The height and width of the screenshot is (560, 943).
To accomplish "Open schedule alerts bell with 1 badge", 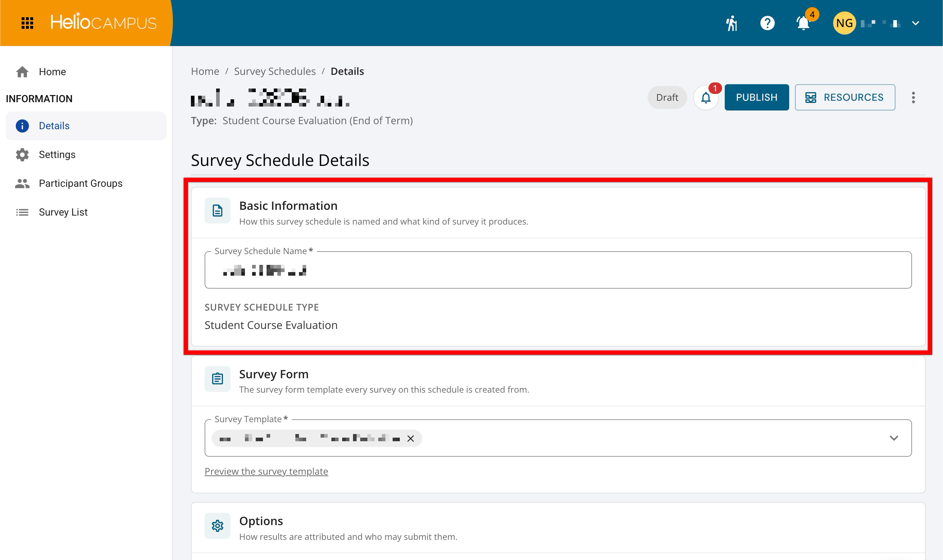I will click(706, 98).
